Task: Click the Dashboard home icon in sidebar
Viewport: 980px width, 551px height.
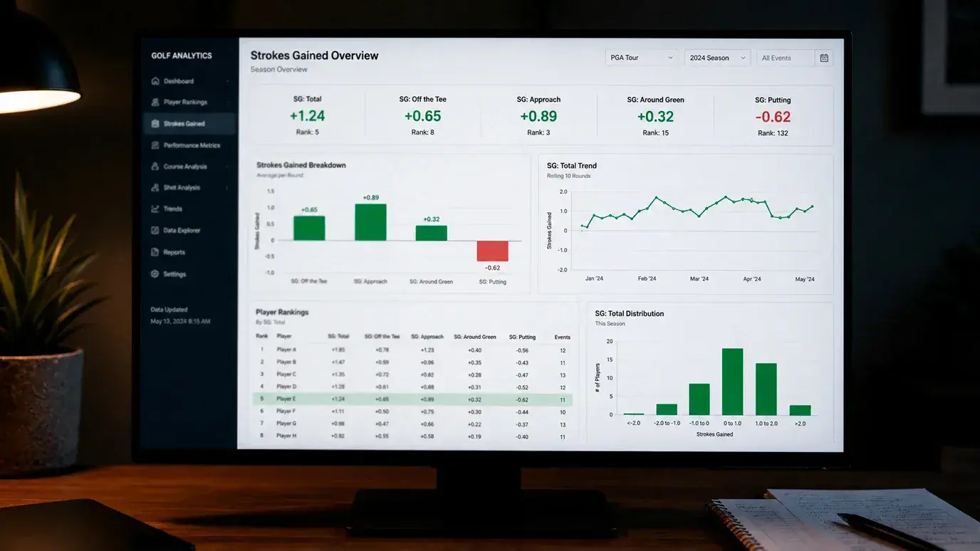Action: click(x=155, y=81)
